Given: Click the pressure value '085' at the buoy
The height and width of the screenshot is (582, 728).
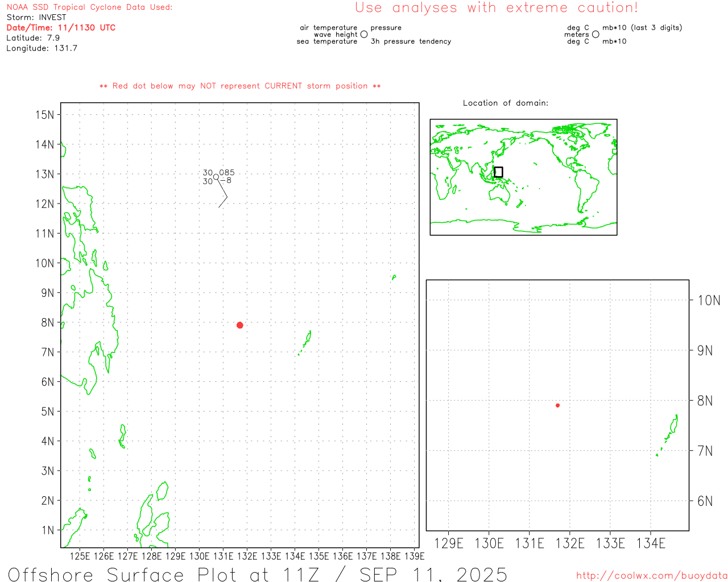Looking at the screenshot, I should pyautogui.click(x=227, y=172).
